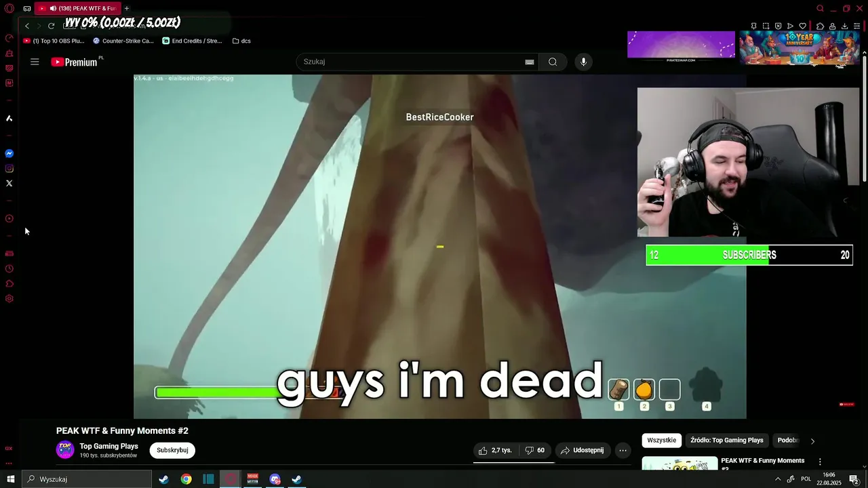Viewport: 868px width, 488px height.
Task: Open the Top 10 OBS Plugins bookmark
Action: [54, 41]
